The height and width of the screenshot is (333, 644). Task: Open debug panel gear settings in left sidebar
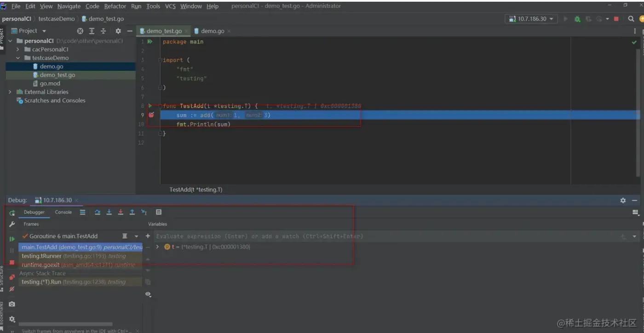(12, 319)
